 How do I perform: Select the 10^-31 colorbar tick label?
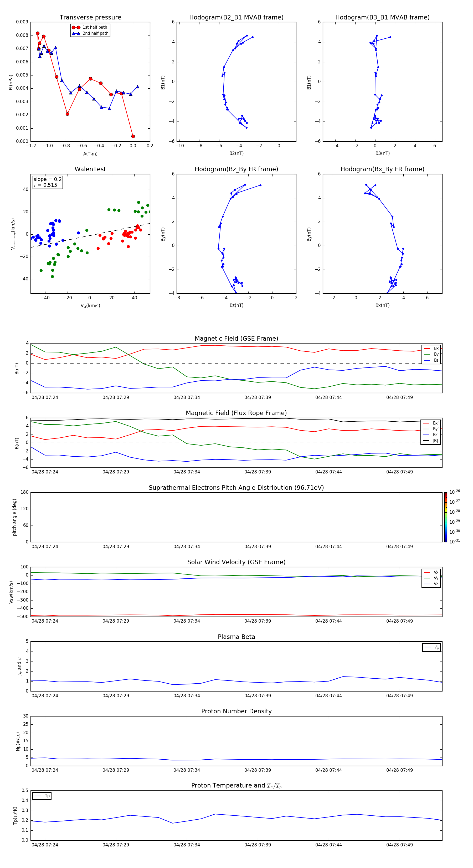tap(455, 542)
